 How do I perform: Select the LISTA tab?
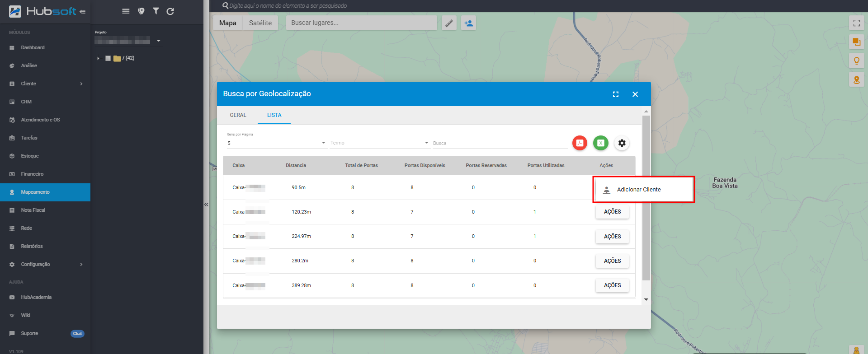(274, 115)
